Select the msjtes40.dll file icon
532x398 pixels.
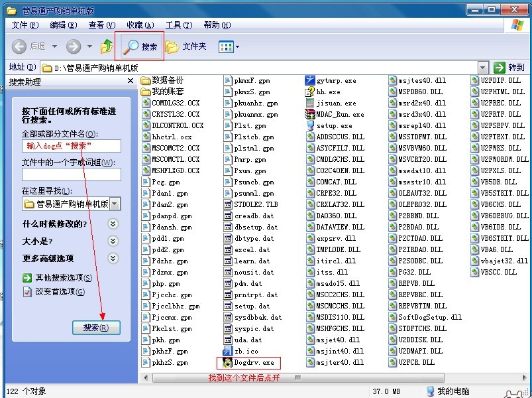point(393,80)
